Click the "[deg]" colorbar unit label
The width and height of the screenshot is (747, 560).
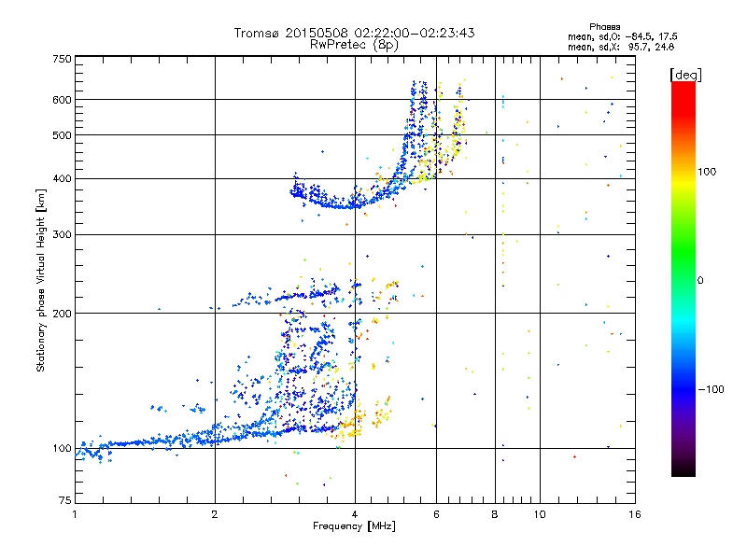click(685, 76)
